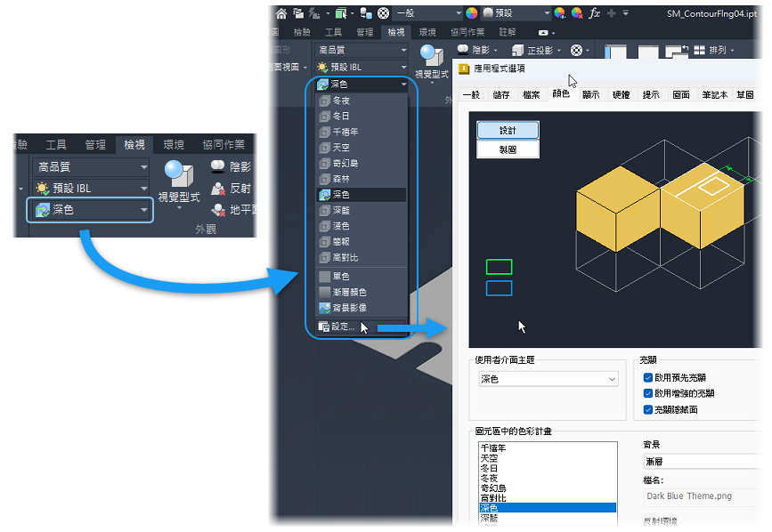The height and width of the screenshot is (532, 772).
Task: Click the color wheel icon in the toolbar
Action: point(471,12)
